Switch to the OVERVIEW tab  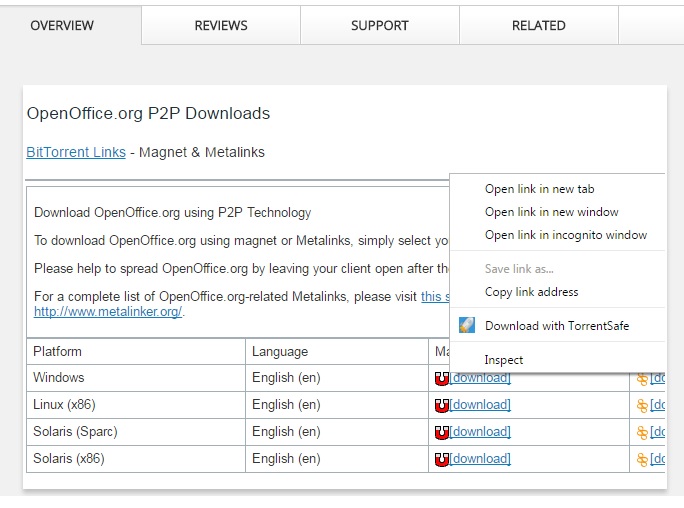pos(62,25)
